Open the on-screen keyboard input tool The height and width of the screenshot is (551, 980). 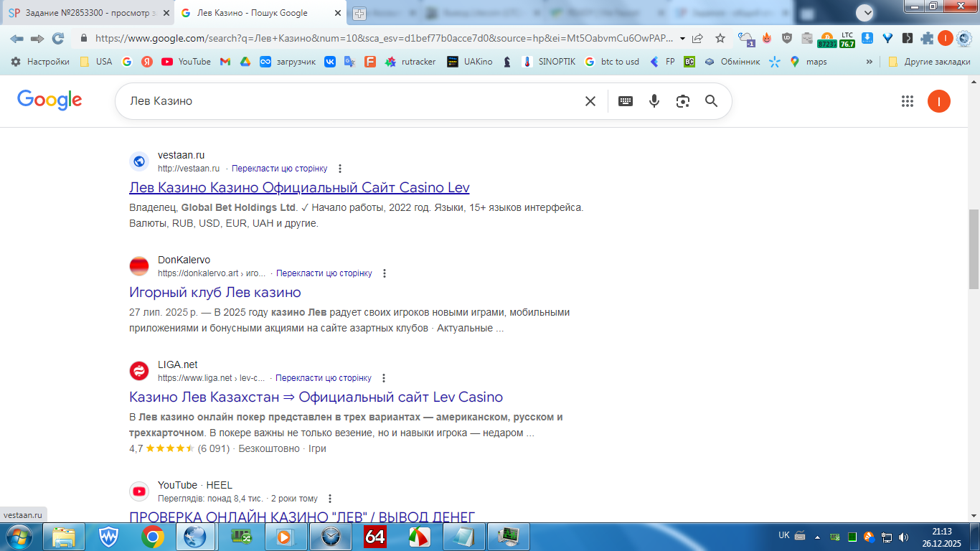[x=626, y=101]
